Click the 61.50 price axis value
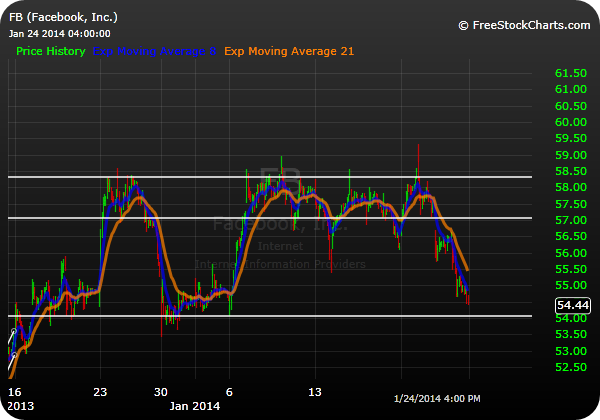Screen dimensions: 600x420 (571, 73)
